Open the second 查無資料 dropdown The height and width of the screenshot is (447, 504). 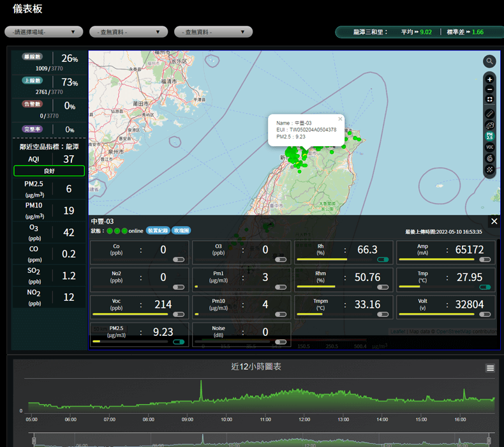click(x=214, y=32)
